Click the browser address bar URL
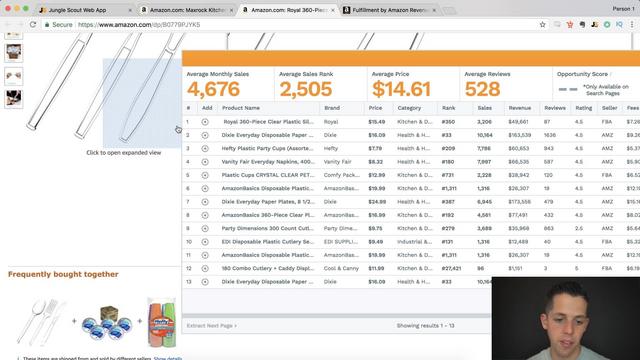 [x=139, y=24]
